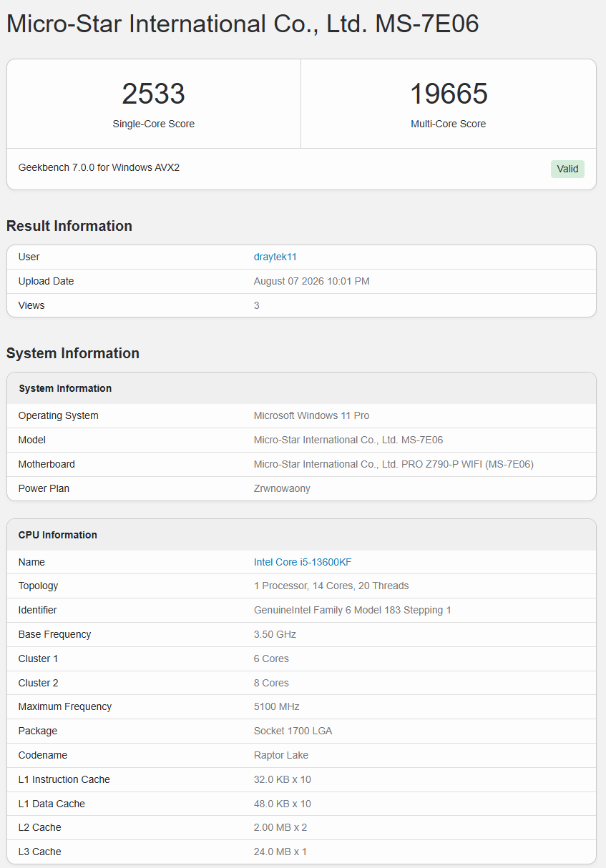Viewport: 606px width, 868px height.
Task: Click the CPU Information table header
Action: click(x=301, y=535)
